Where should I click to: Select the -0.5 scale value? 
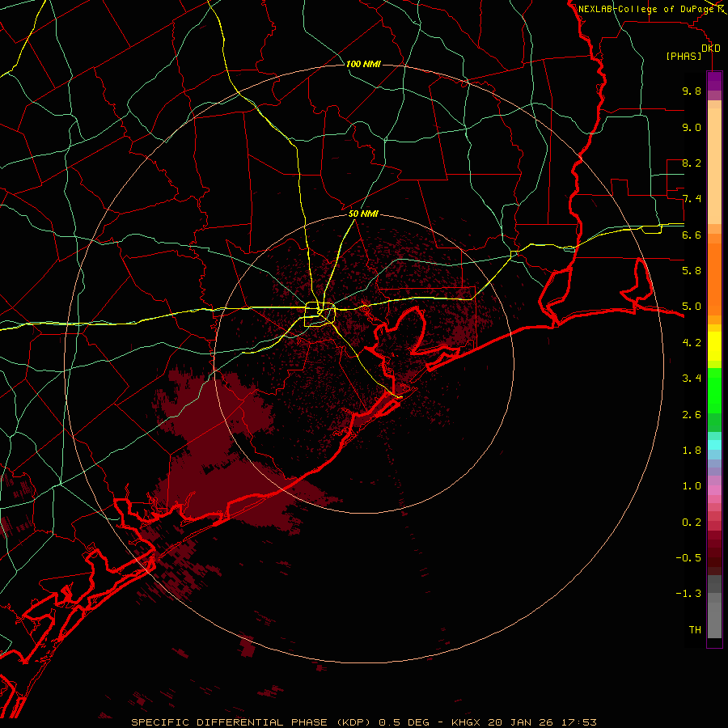pos(688,557)
